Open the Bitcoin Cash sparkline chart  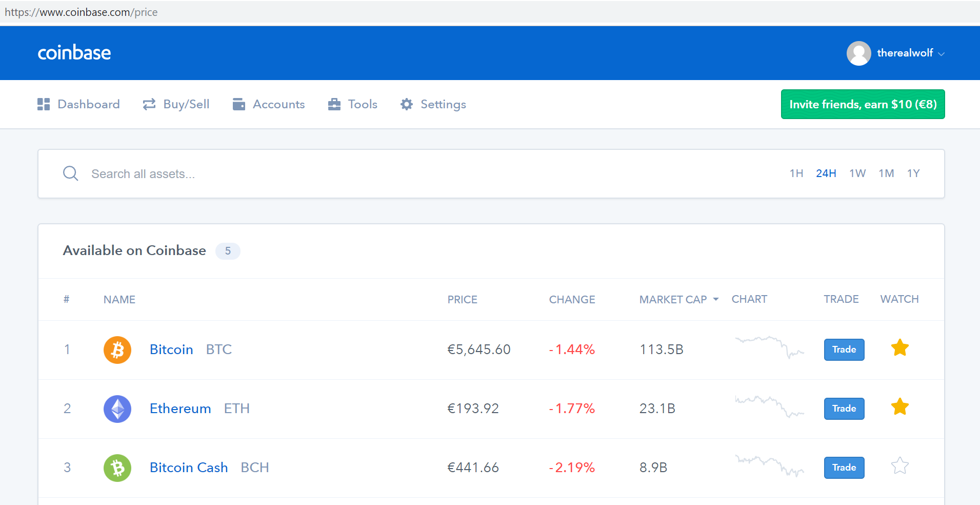coord(769,465)
